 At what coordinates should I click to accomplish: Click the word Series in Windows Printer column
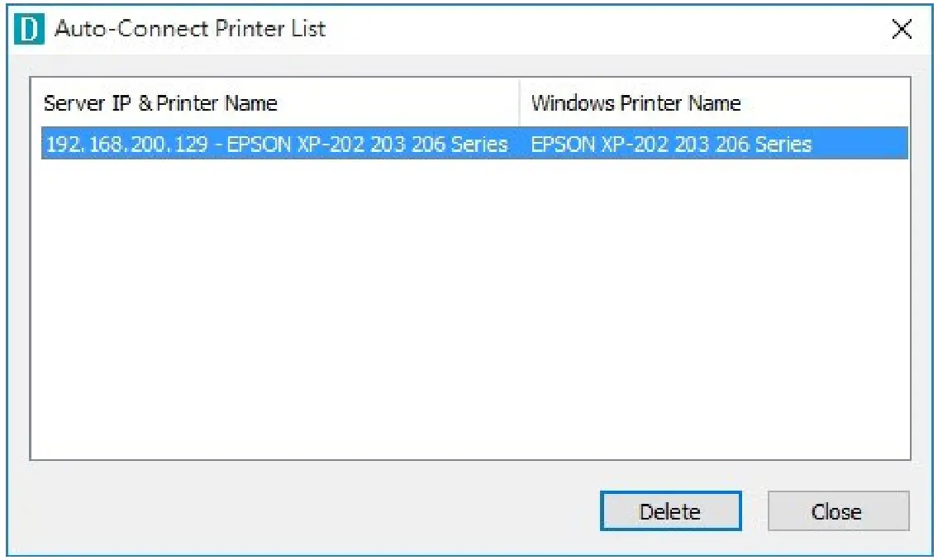[785, 144]
